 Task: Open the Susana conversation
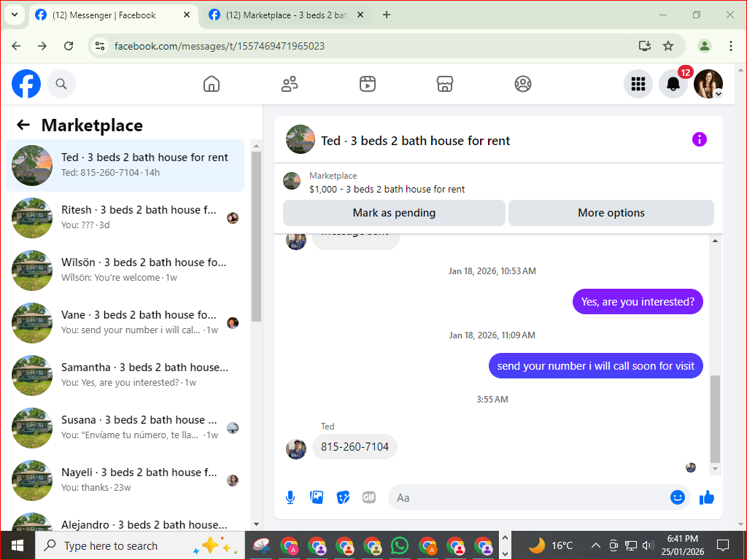point(125,427)
